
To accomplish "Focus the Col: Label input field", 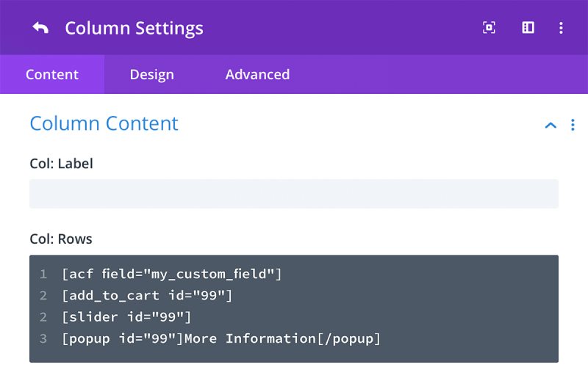I will tap(294, 194).
